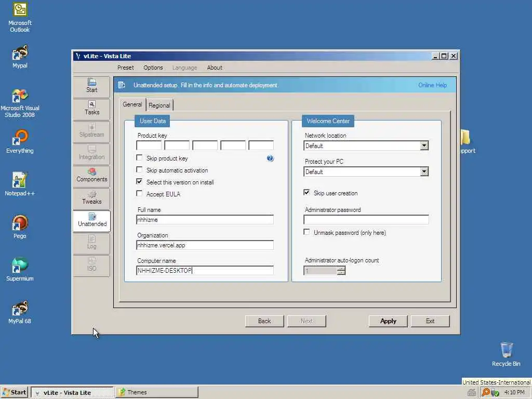Open the Options menu
Screen dimensions: 532x399
pyautogui.click(x=153, y=68)
